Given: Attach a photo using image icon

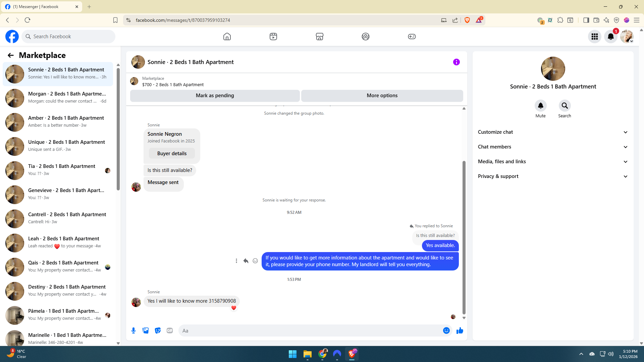Looking at the screenshot, I should pos(146,330).
